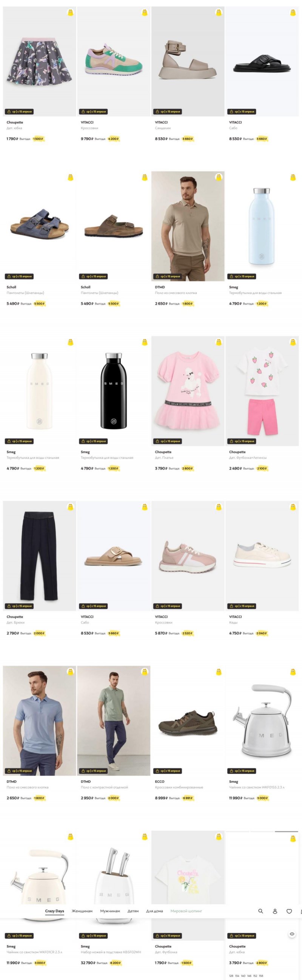The image size is (302, 980).
Task: Open the Мировой шопинг link
Action: click(x=186, y=911)
